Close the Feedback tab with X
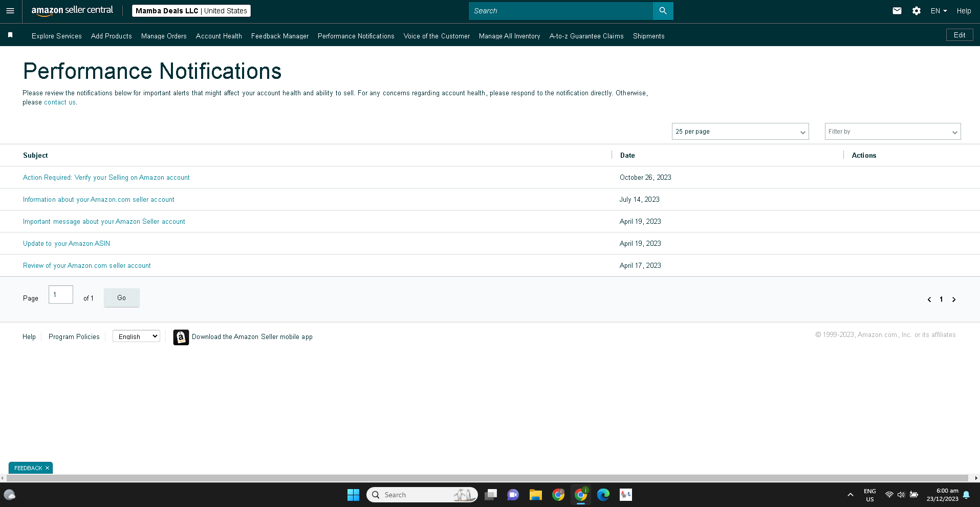 [47, 468]
